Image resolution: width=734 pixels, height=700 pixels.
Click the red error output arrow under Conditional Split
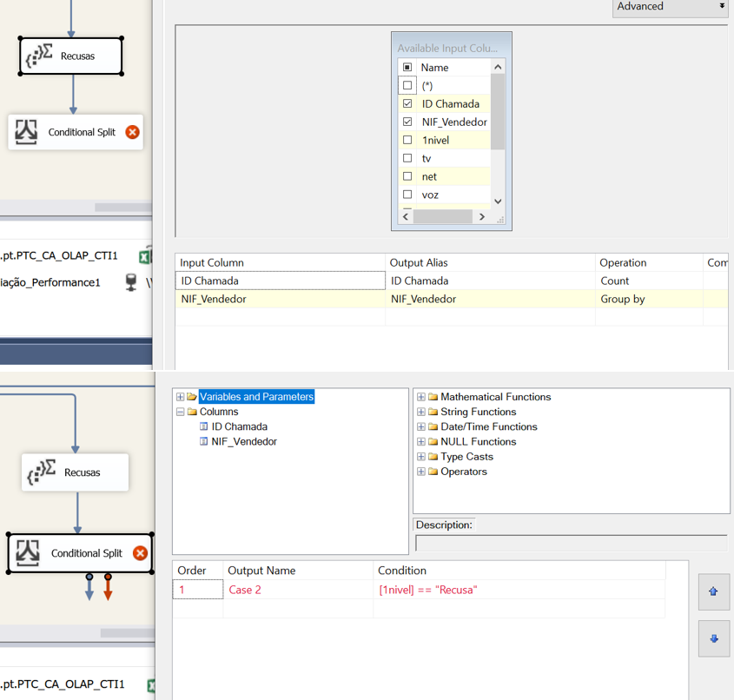[108, 587]
